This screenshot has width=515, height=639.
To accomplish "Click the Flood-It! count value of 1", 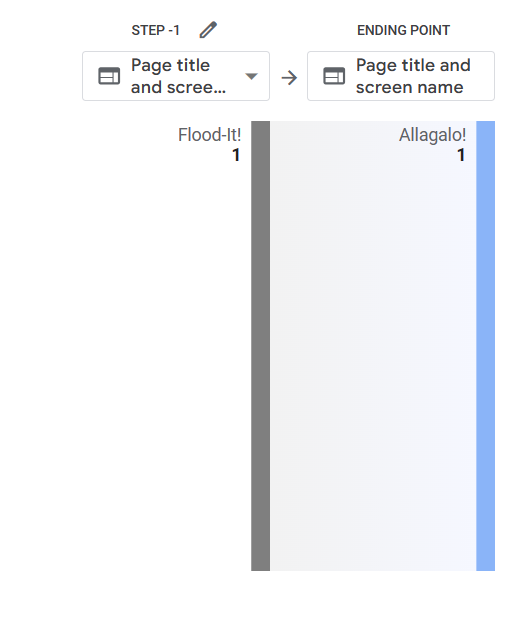I will pyautogui.click(x=236, y=155).
